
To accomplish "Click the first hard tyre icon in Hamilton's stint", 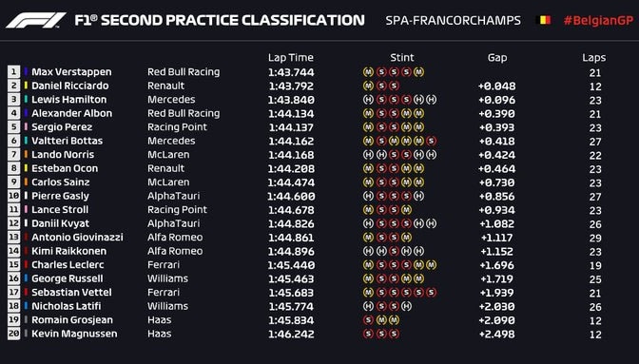I will [368, 100].
